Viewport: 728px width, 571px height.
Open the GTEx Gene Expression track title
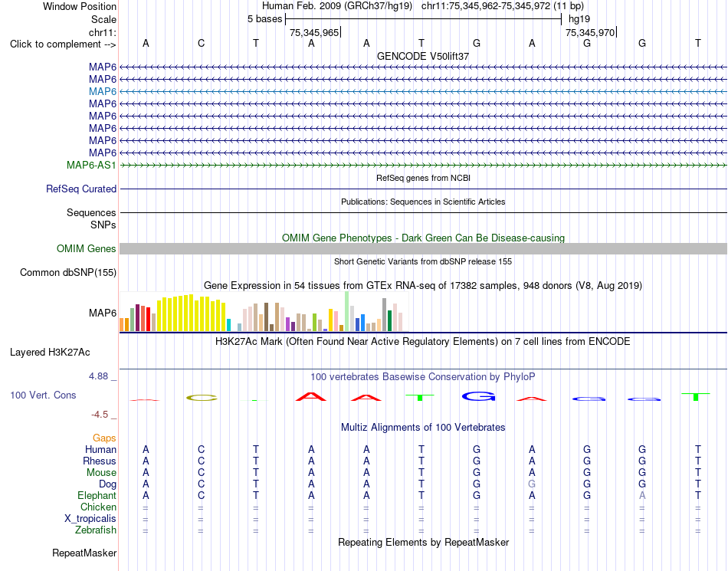(x=423, y=285)
